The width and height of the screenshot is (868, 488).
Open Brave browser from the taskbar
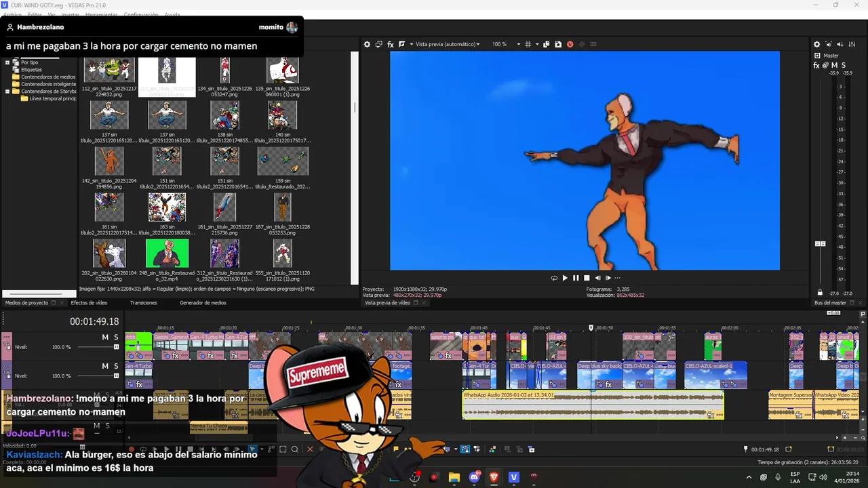[494, 477]
